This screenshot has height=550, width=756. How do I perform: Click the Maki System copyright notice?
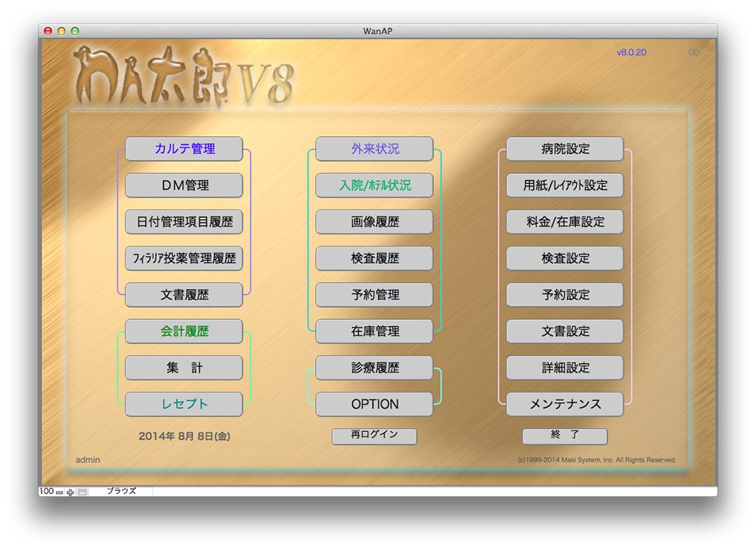pyautogui.click(x=596, y=460)
